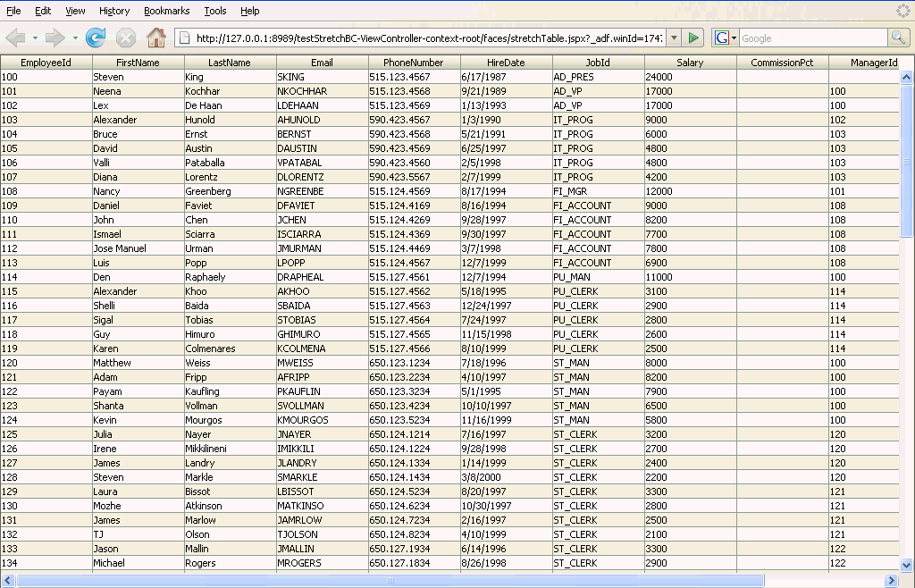915x588 pixels.
Task: Select the Jose Manuel first name cell
Action: click(139, 248)
